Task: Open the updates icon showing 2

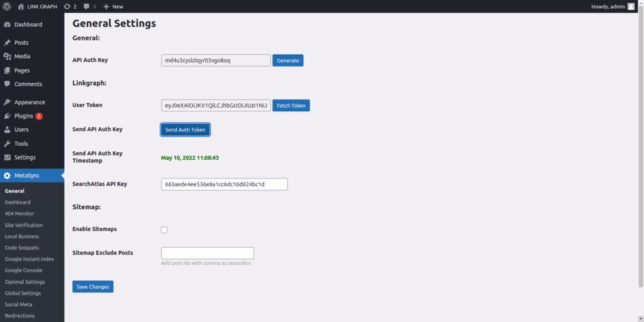Action: pos(67,6)
